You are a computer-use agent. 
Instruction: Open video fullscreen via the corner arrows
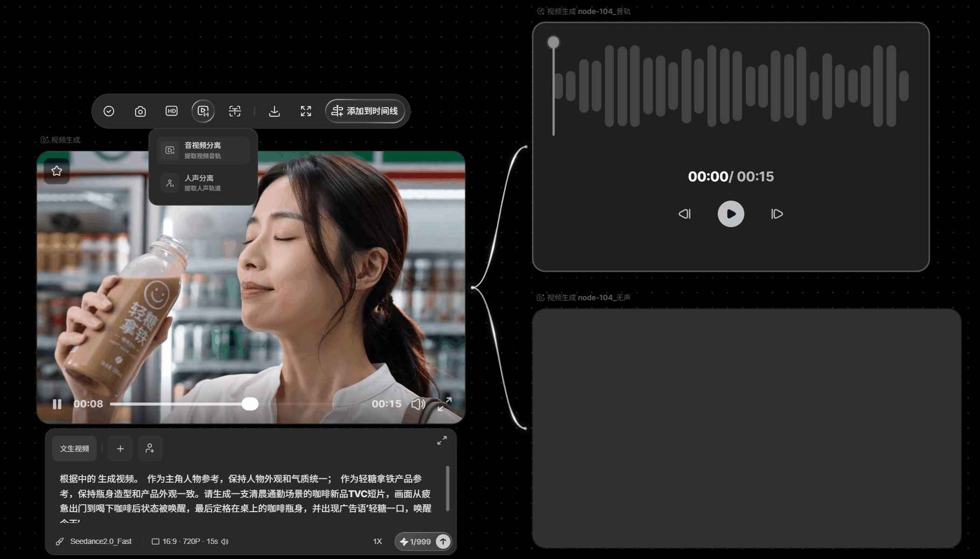[x=444, y=404]
